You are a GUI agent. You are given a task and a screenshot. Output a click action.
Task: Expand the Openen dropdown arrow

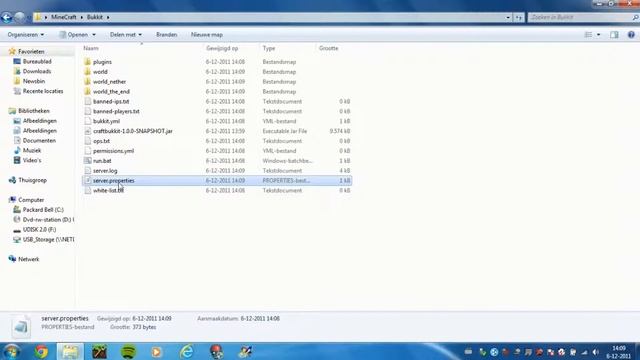94,35
